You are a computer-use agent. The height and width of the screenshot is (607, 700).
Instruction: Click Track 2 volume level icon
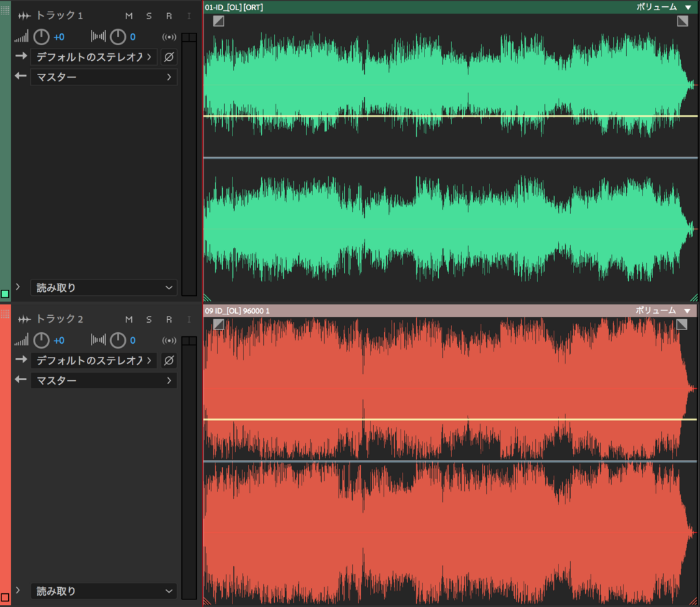pyautogui.click(x=21, y=340)
